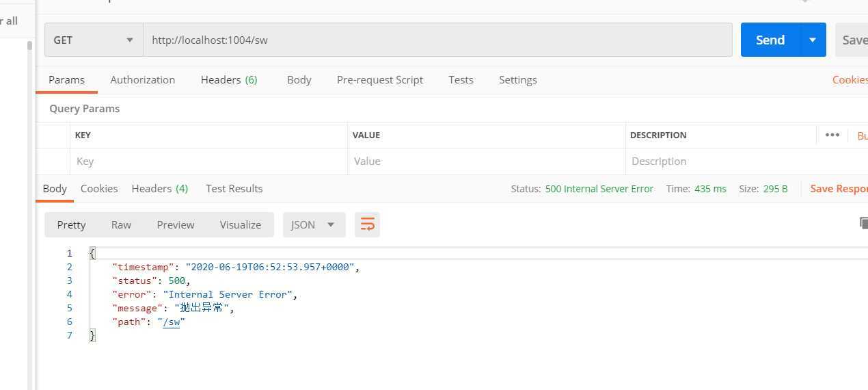Click the "Internal Server Error" JSON value
Image resolution: width=868 pixels, height=390 pixels.
pyautogui.click(x=228, y=294)
